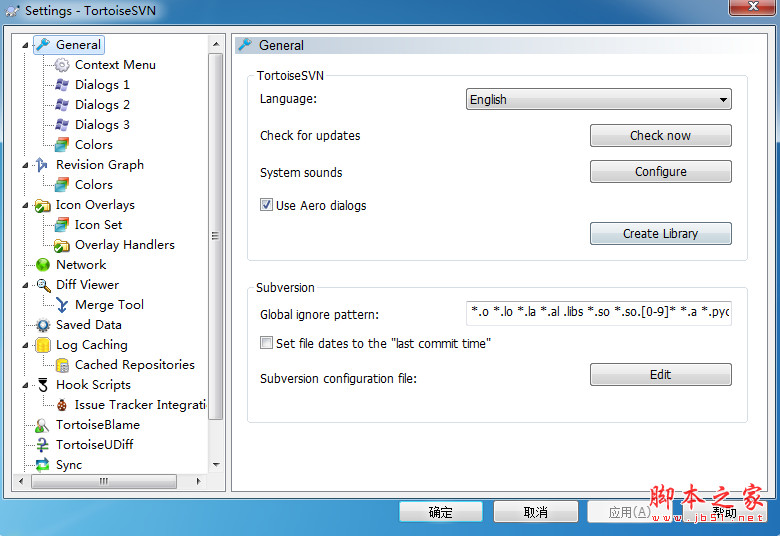Click the Colors icon under General
Viewport: 780px width, 536px height.
(x=62, y=145)
